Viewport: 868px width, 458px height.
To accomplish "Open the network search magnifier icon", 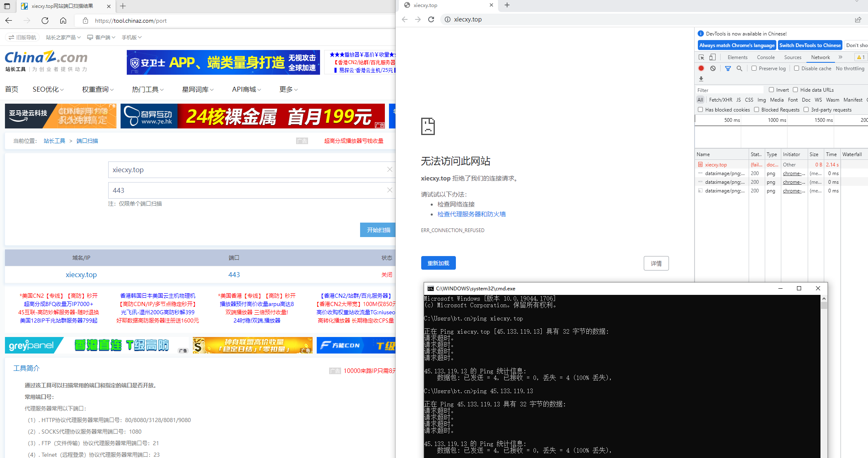I will tap(740, 69).
